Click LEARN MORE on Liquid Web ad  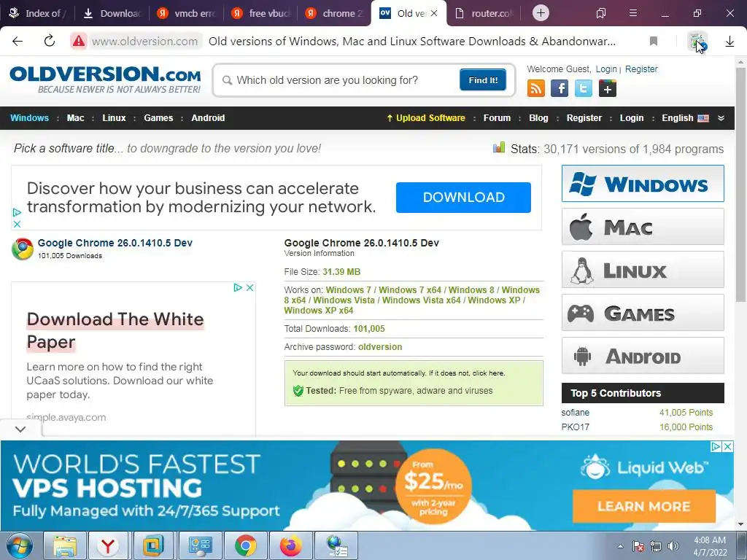[x=644, y=506]
